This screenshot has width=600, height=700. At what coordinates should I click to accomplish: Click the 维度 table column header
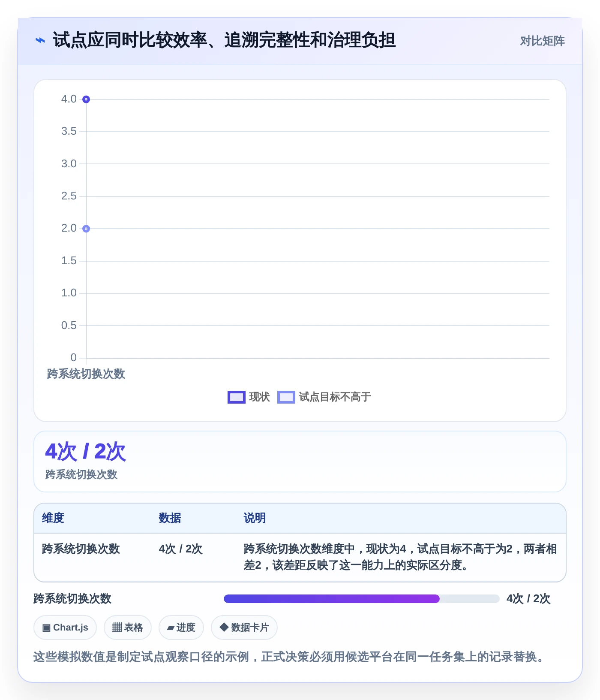53,518
